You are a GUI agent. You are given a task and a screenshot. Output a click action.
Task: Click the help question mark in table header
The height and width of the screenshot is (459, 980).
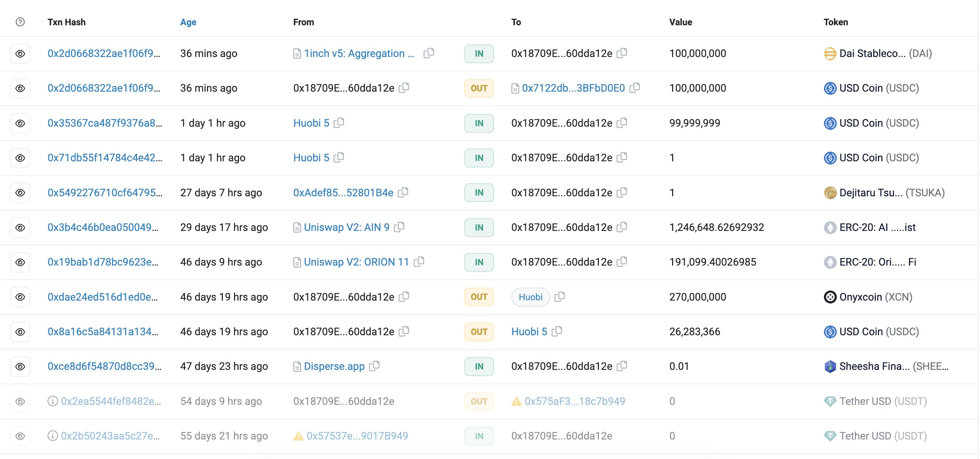click(x=20, y=22)
